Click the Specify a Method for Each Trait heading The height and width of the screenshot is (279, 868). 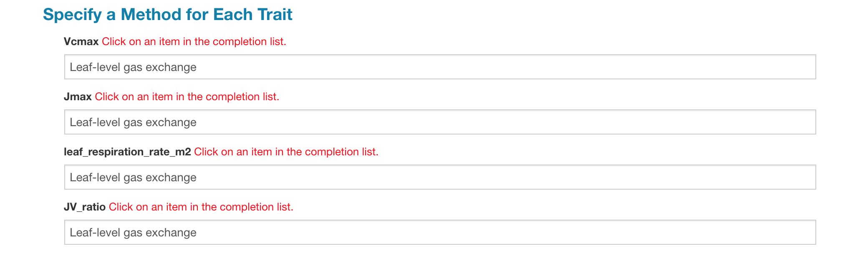[x=169, y=15]
